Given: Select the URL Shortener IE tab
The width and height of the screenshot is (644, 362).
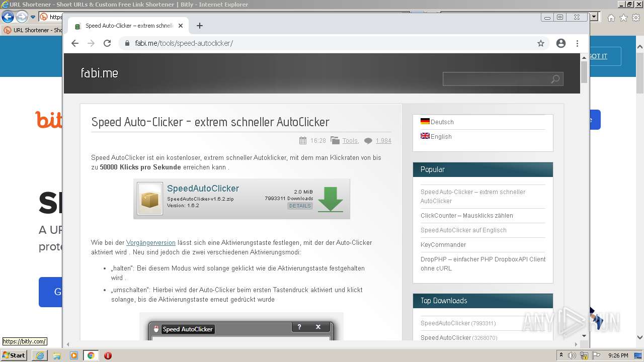Looking at the screenshot, I should pos(33,30).
